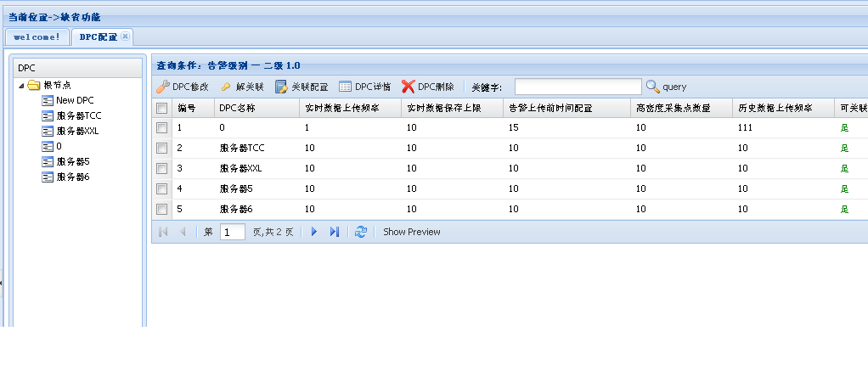Select the 根节点 folder icon
868x382 pixels.
pos(34,85)
